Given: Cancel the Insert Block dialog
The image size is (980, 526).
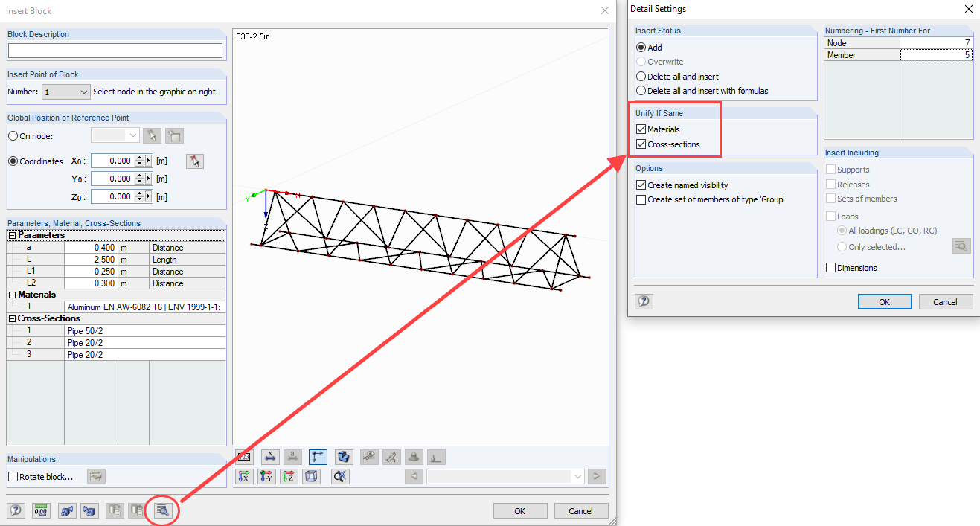Looking at the screenshot, I should click(581, 510).
